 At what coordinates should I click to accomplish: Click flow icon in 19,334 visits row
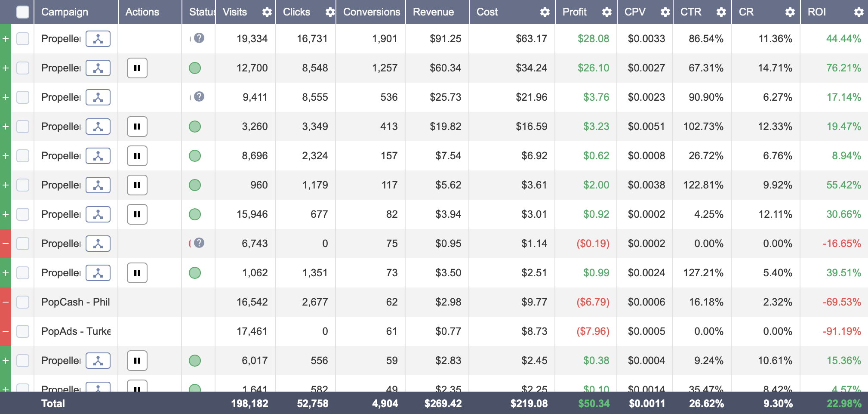point(98,39)
